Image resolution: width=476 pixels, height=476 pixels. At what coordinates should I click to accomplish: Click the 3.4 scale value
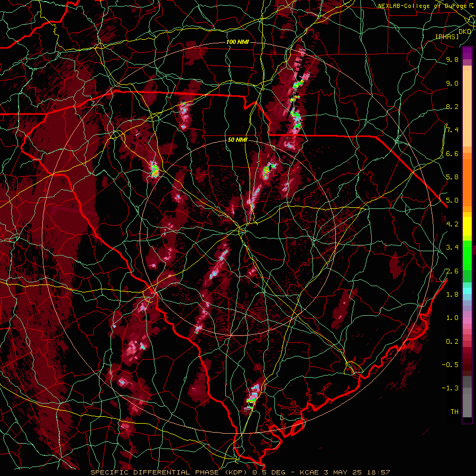(452, 248)
